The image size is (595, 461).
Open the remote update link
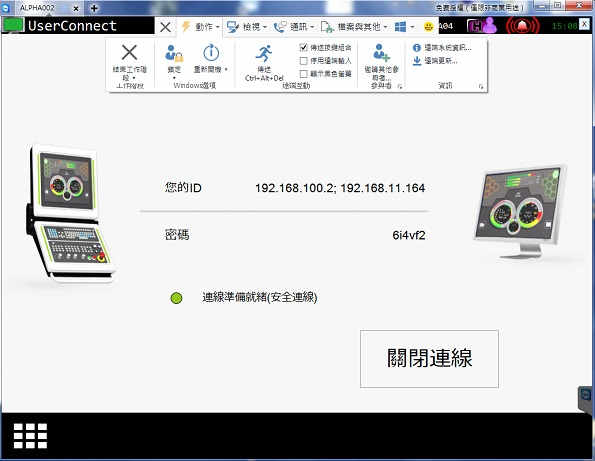[441, 61]
